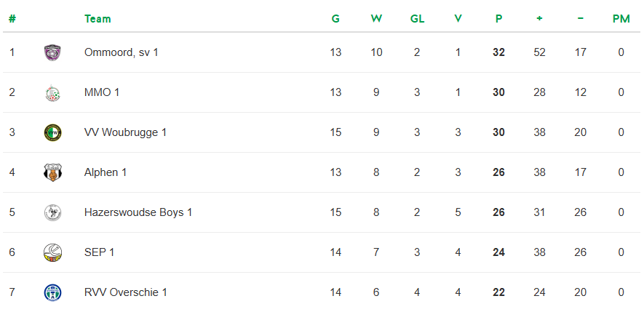Open the MMO 1 team page
The width and height of the screenshot is (644, 312).
pos(102,92)
